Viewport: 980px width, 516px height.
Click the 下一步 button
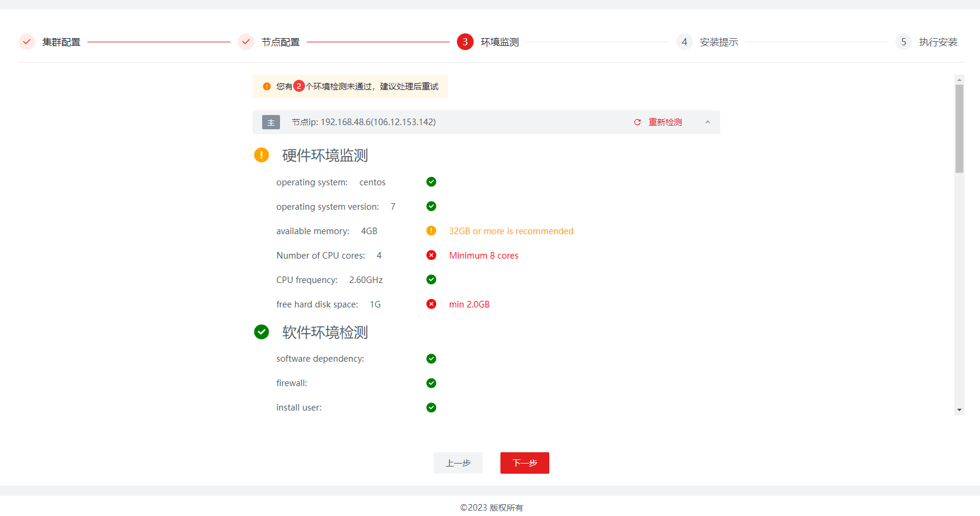524,463
